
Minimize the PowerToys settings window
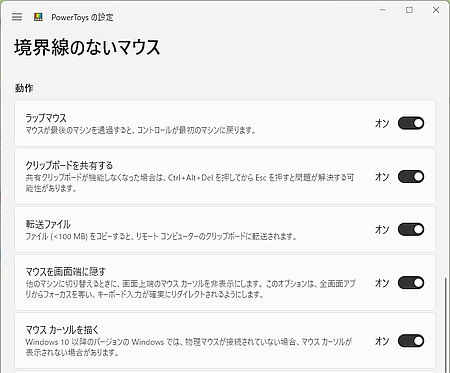pyautogui.click(x=383, y=10)
